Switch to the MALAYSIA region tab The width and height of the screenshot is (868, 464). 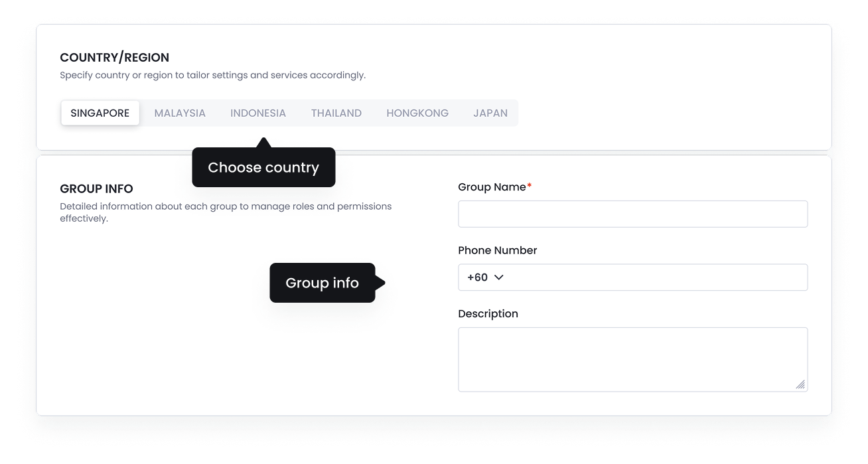pos(179,113)
